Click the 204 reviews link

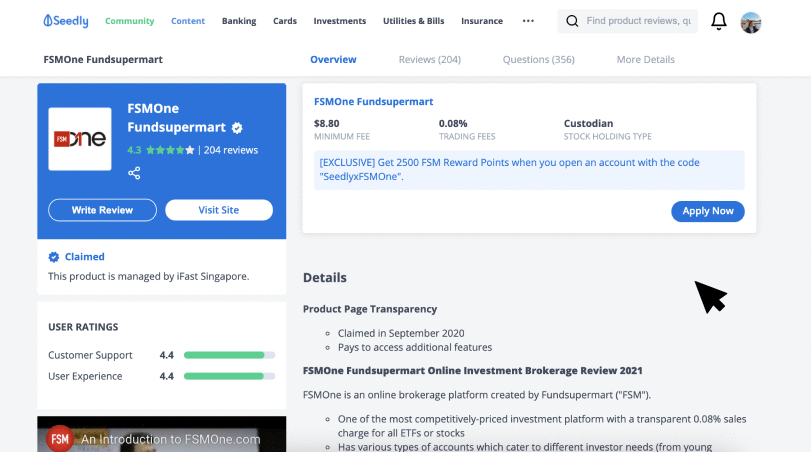click(231, 150)
